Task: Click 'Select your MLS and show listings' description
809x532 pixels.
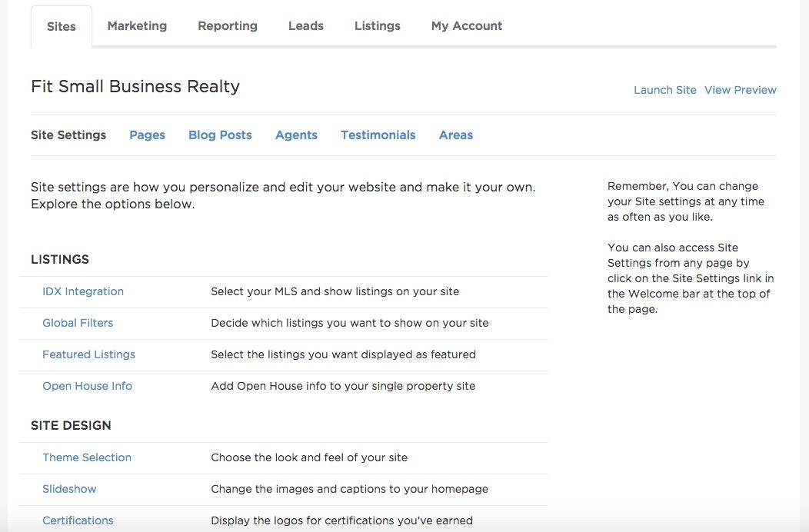Action: (x=335, y=291)
